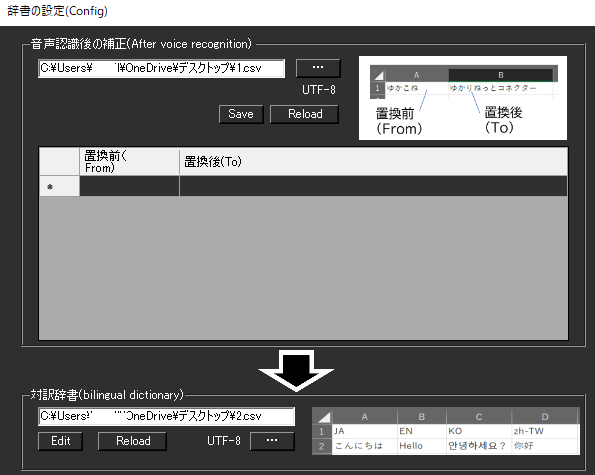The image size is (595, 475).
Task: Select the 置換前(From) column header
Action: pyautogui.click(x=129, y=162)
